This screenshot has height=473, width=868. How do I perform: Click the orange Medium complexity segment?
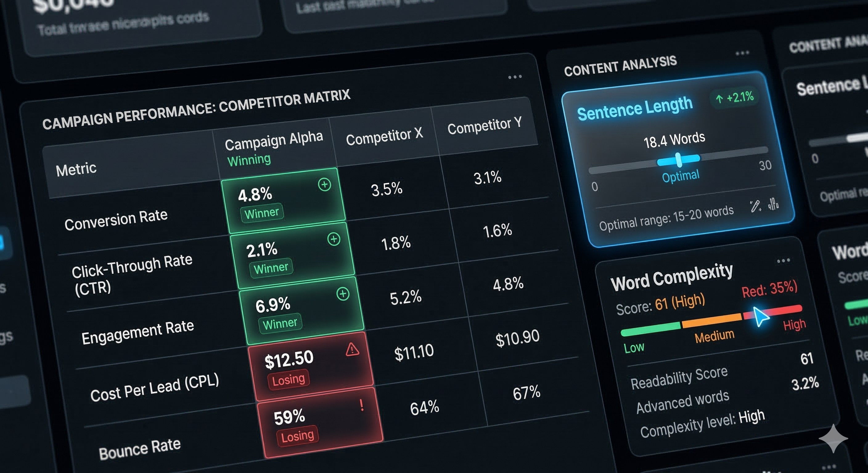pos(712,321)
